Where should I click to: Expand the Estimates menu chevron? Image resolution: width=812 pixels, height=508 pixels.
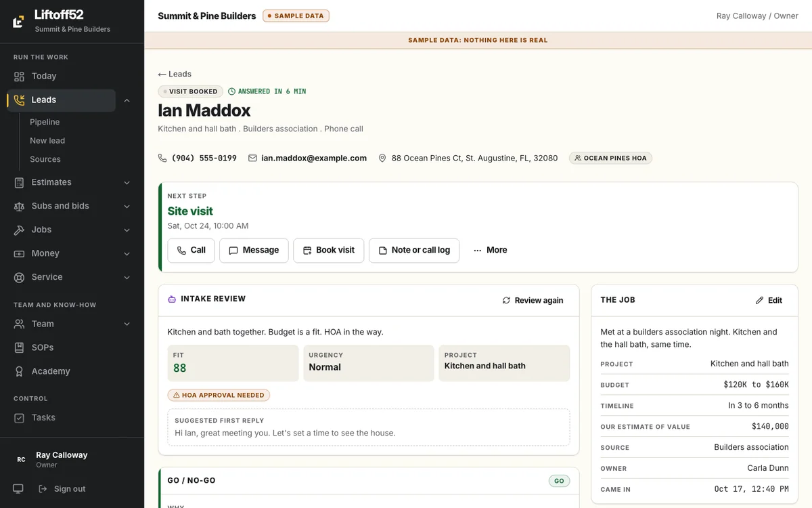[127, 183]
